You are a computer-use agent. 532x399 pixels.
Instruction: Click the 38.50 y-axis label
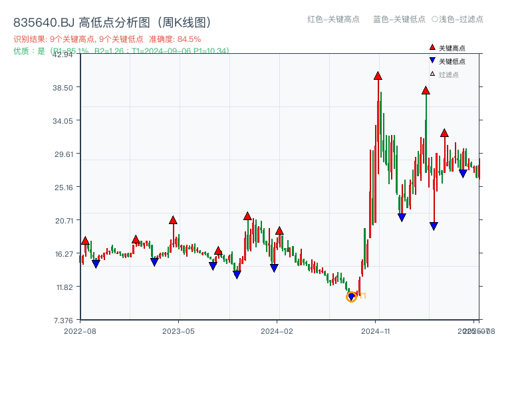(63, 88)
